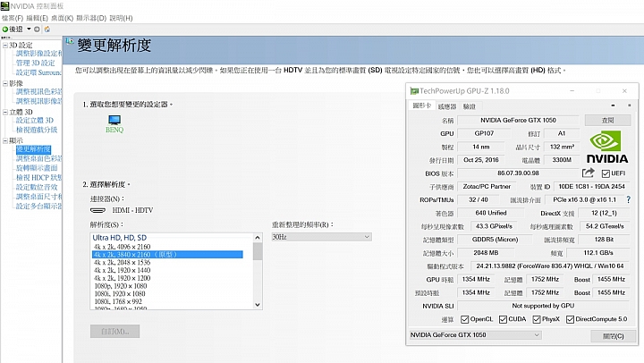Click the 自訂(M)... button
This screenshot has width=644, height=363.
[x=115, y=332]
